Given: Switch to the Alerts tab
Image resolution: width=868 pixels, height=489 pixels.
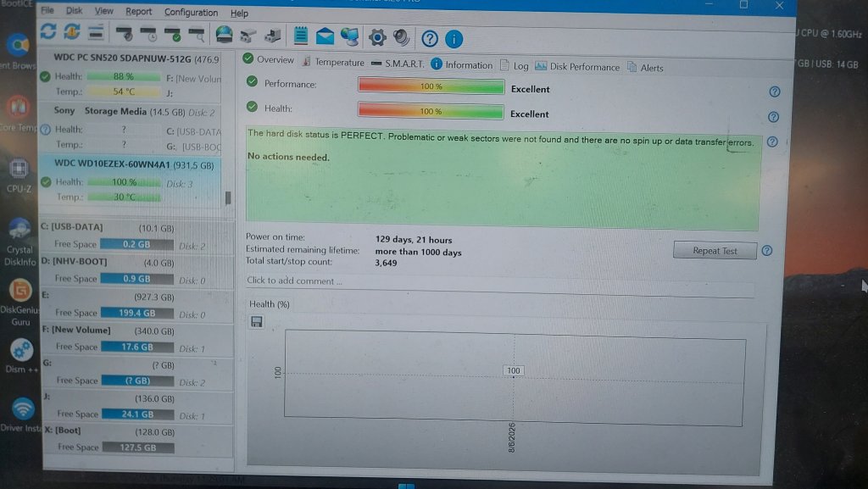Looking at the screenshot, I should 645,68.
